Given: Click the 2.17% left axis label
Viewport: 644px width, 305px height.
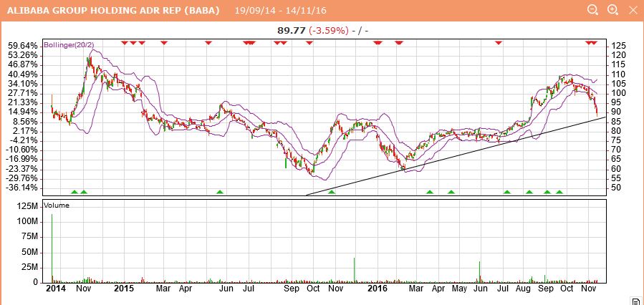Looking at the screenshot, I should (24, 131).
